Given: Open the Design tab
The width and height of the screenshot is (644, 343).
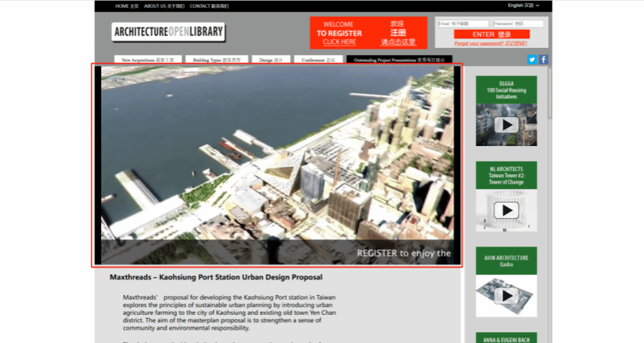Looking at the screenshot, I should click(x=271, y=60).
